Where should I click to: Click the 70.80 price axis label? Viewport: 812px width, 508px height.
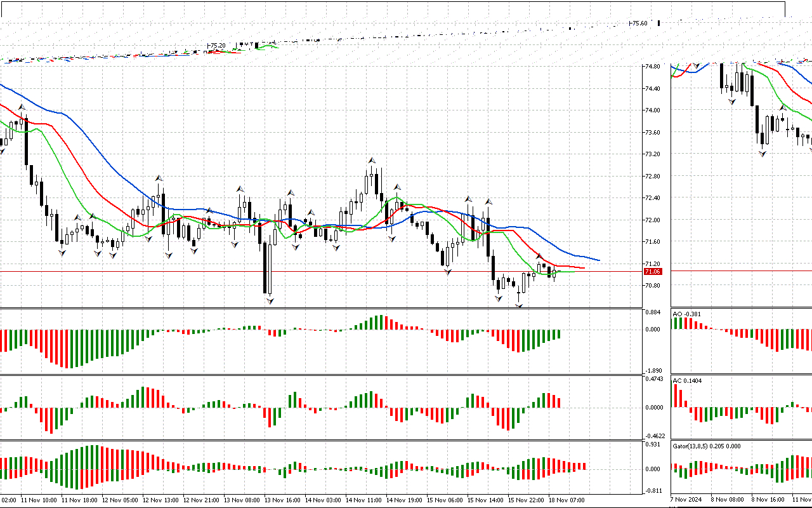pyautogui.click(x=652, y=286)
